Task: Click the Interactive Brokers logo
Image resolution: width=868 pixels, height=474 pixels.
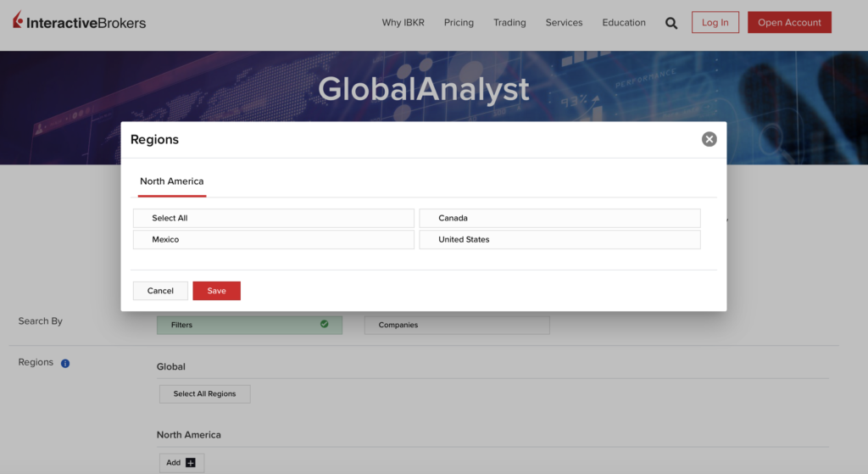Action: pyautogui.click(x=79, y=22)
